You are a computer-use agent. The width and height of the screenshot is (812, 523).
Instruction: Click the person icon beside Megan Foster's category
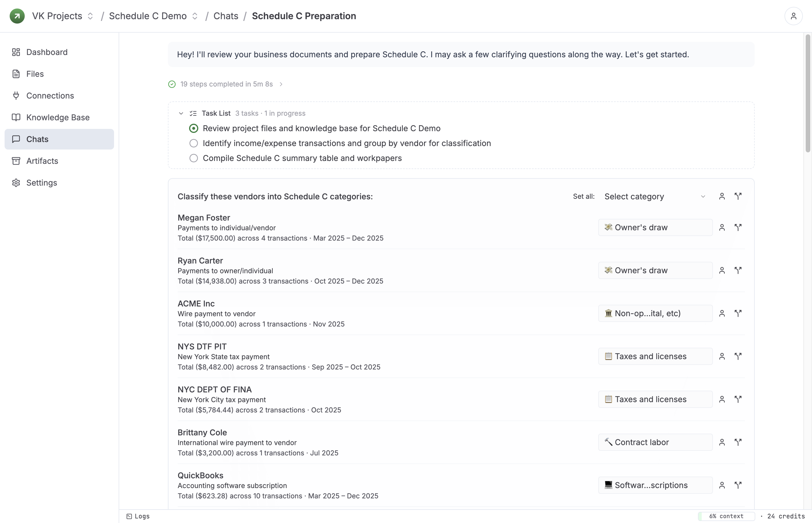(722, 227)
